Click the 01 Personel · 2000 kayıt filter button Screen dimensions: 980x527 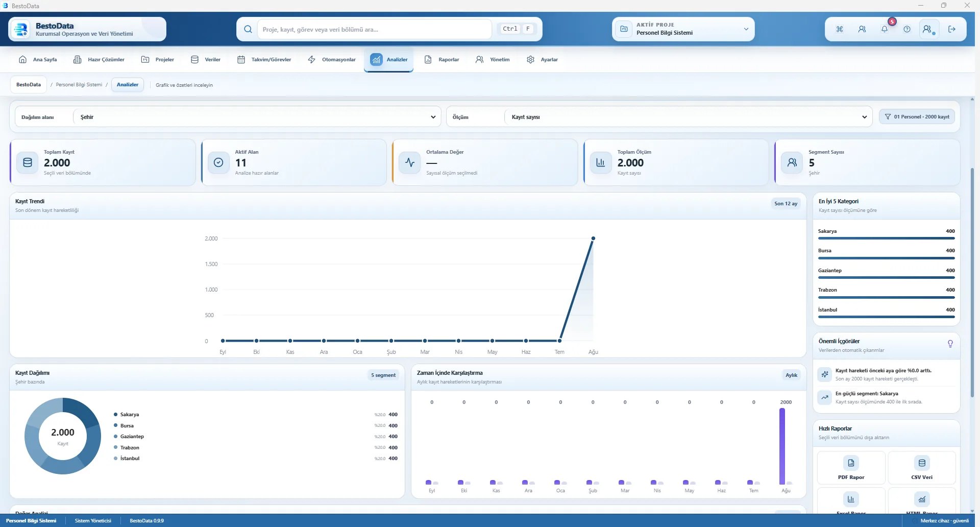coord(917,117)
